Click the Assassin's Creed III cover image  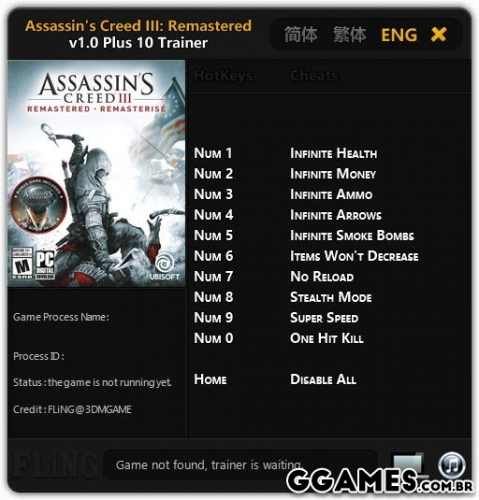click(x=96, y=173)
